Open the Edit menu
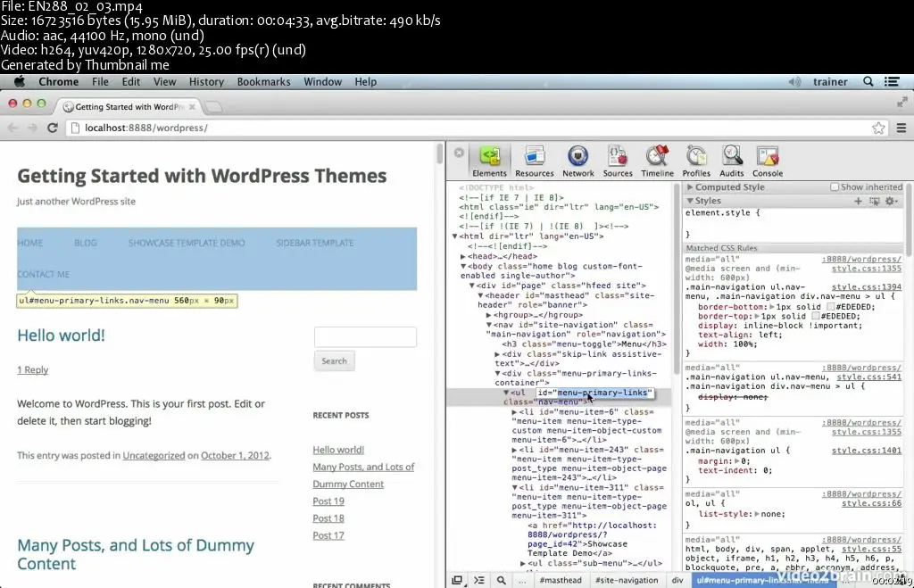Image resolution: width=914 pixels, height=588 pixels. click(130, 81)
